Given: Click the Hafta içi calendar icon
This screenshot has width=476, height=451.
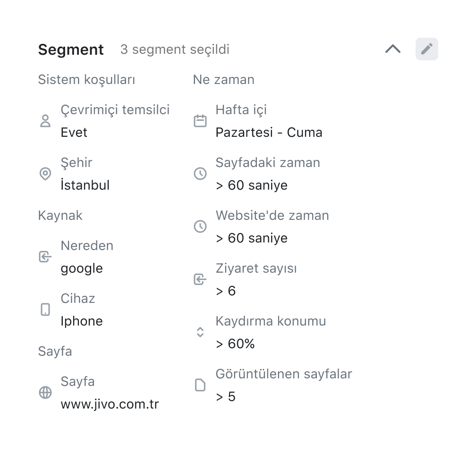Looking at the screenshot, I should 200,121.
